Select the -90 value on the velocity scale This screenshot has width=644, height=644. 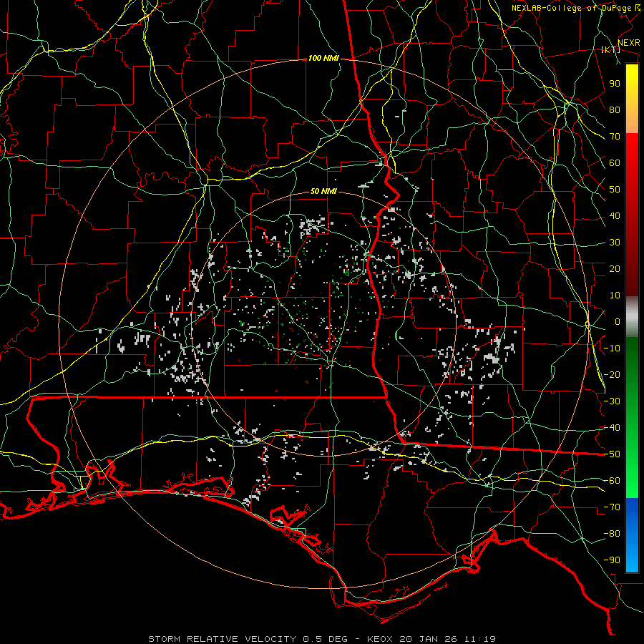click(x=612, y=560)
